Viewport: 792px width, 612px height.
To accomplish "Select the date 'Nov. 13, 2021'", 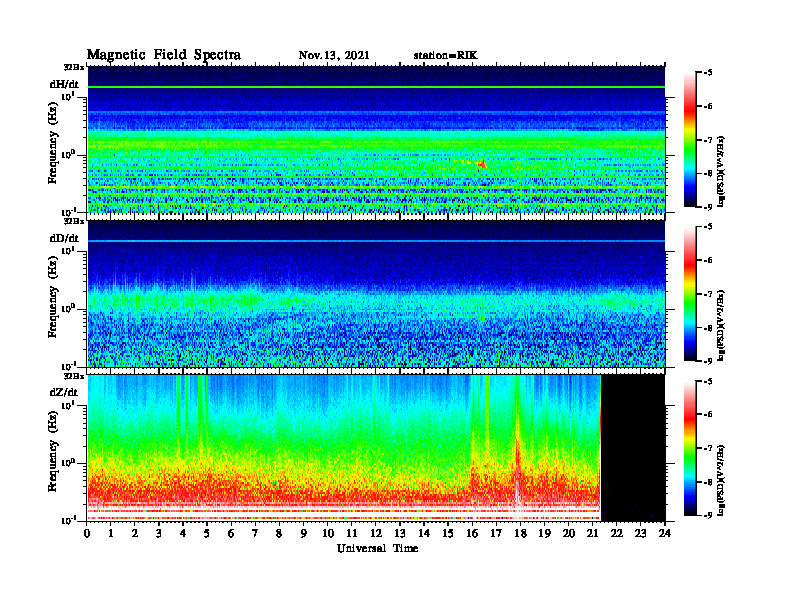I will pos(334,56).
